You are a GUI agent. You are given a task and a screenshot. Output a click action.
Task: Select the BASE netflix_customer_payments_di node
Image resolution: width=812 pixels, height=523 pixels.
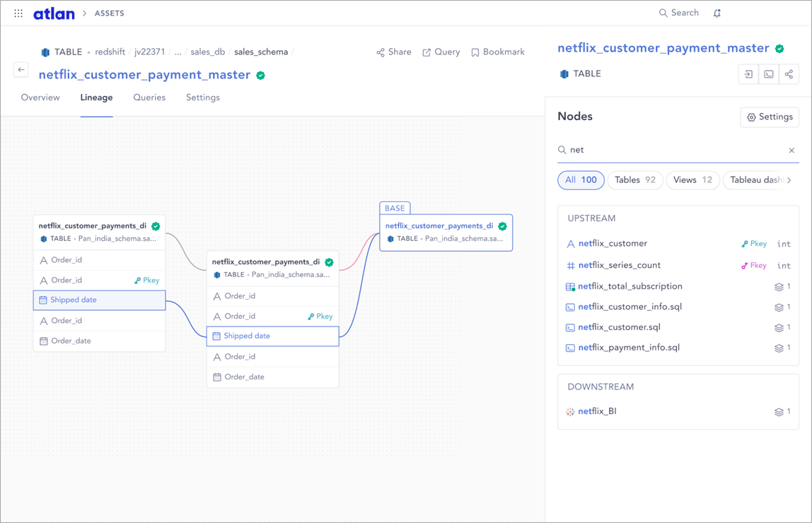tap(446, 233)
